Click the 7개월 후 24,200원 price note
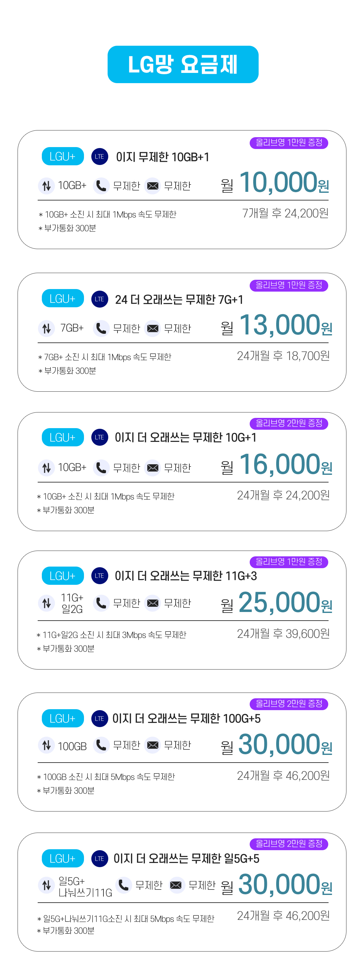The image size is (364, 980). click(285, 213)
